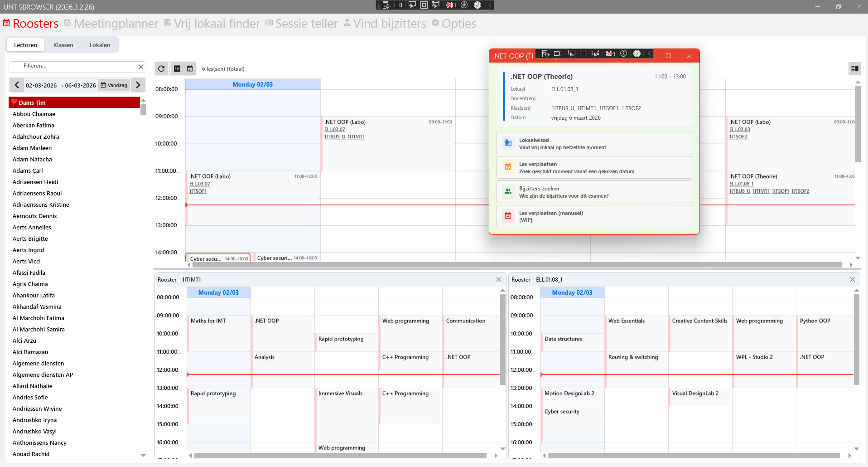Select lecturer Abbou Chaimae
This screenshot has width=868, height=467.
coord(74,114)
